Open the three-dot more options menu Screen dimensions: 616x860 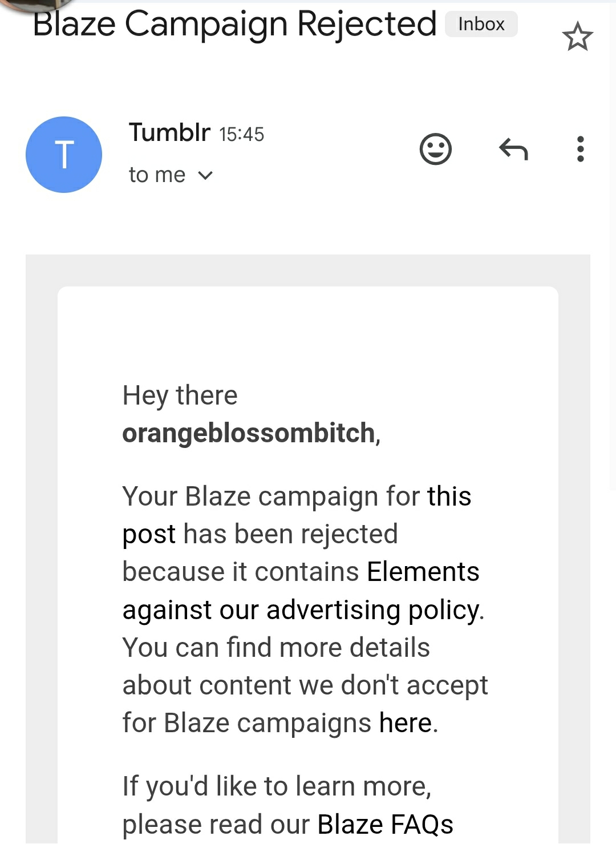tap(580, 150)
